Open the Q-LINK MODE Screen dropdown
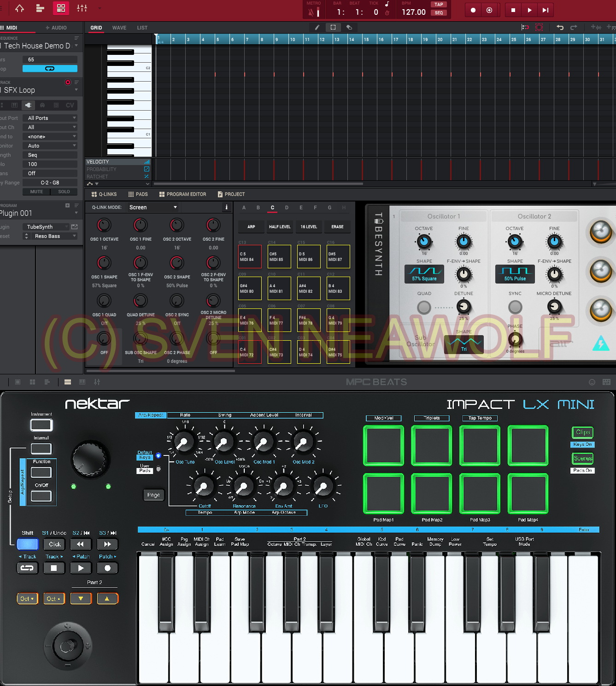 click(153, 207)
